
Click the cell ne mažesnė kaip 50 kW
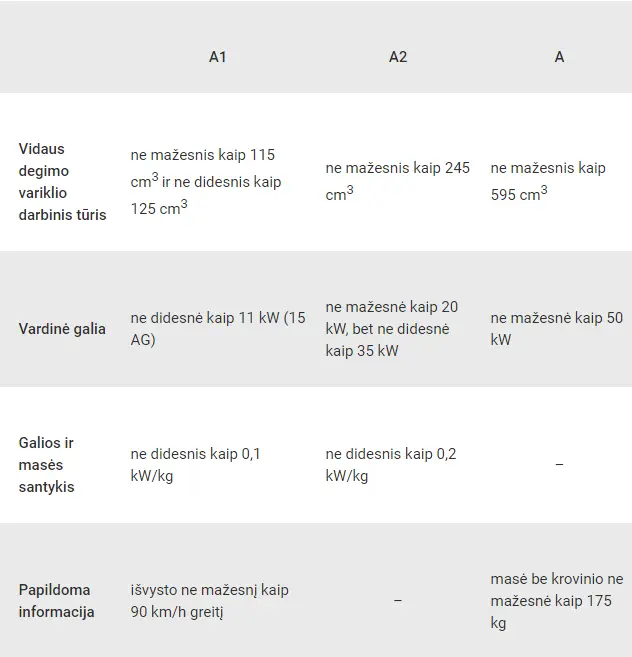coord(557,328)
